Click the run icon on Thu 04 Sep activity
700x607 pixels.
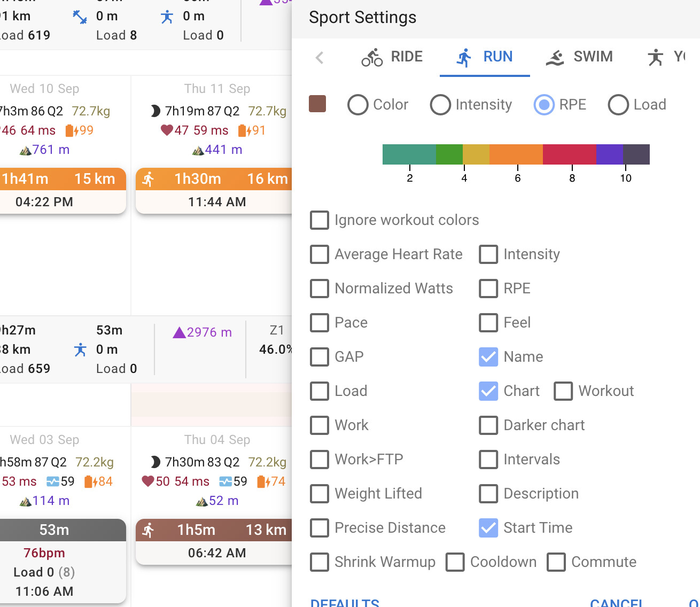(x=149, y=530)
